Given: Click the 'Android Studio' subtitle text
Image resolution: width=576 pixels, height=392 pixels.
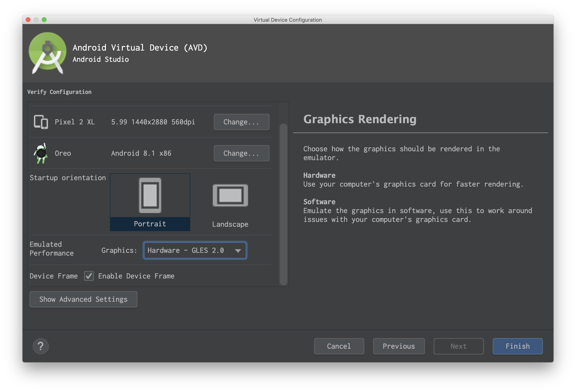Looking at the screenshot, I should (x=101, y=59).
